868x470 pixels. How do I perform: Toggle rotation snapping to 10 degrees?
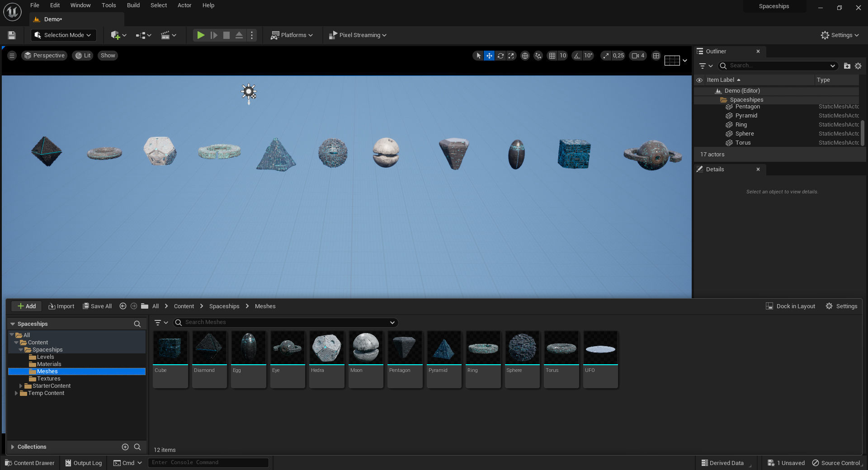tap(577, 56)
